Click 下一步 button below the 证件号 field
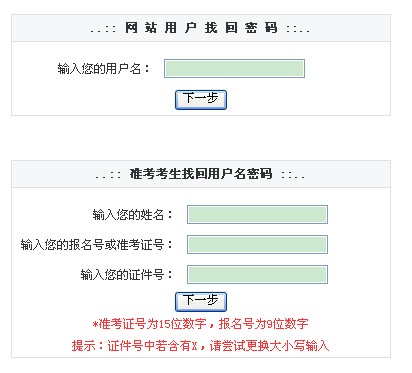The height and width of the screenshot is (373, 412). pos(201,302)
